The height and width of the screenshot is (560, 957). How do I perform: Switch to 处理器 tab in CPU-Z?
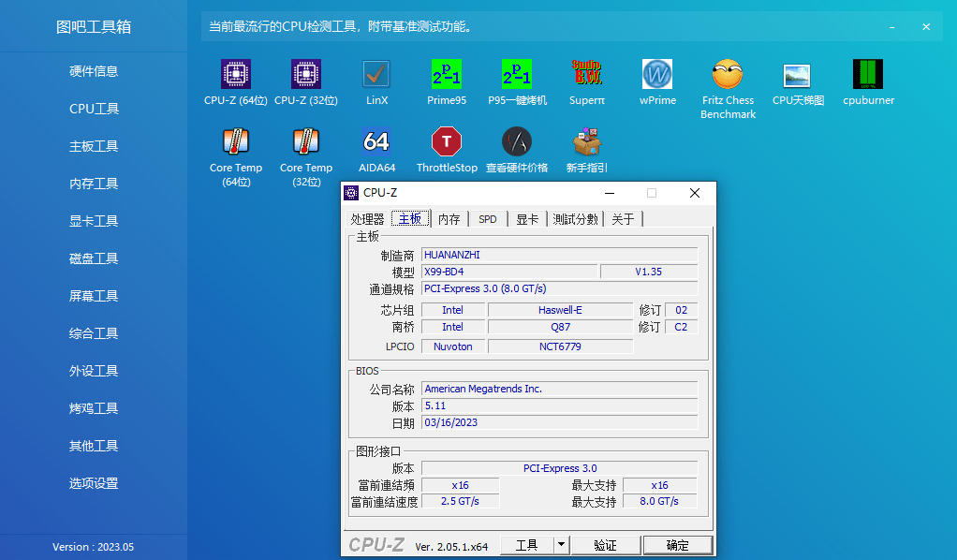pos(367,219)
